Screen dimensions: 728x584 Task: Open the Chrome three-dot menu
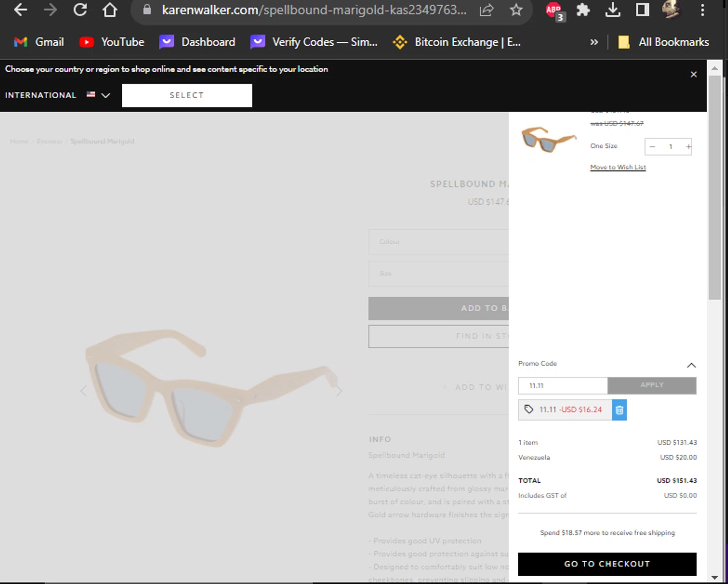(702, 10)
